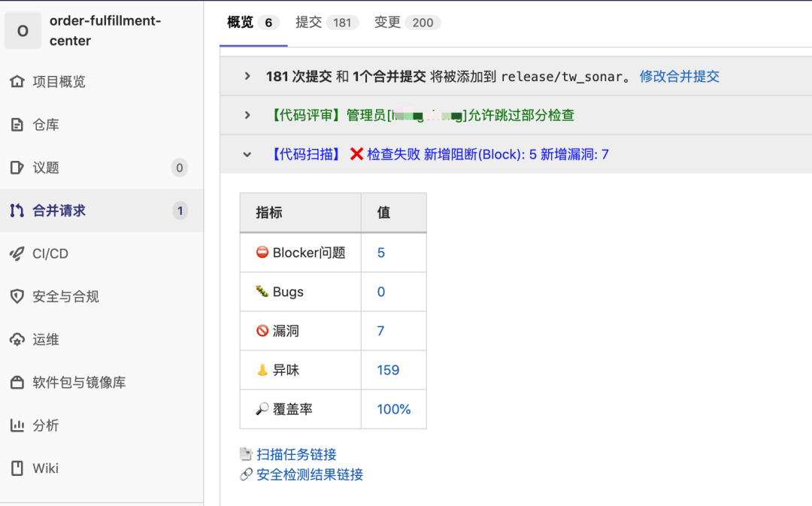Image resolution: width=812 pixels, height=506 pixels.
Task: Click the red X 检查失败 icon
Action: (x=356, y=154)
